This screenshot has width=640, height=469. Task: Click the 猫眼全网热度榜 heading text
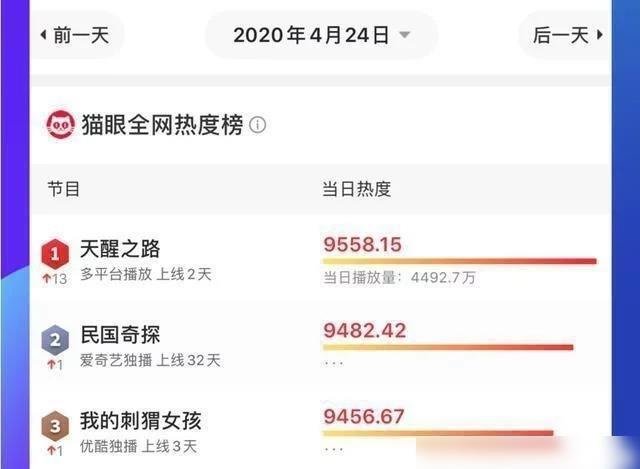[x=156, y=126]
